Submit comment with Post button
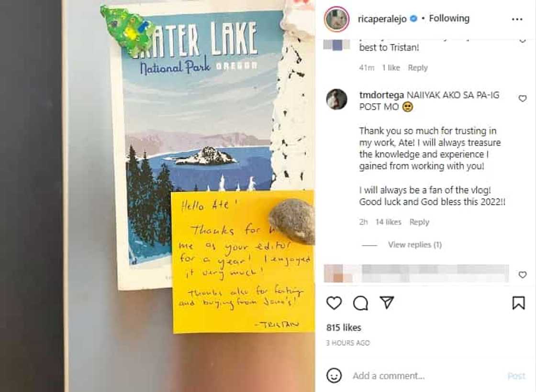This screenshot has height=392, width=536. pyautogui.click(x=516, y=376)
